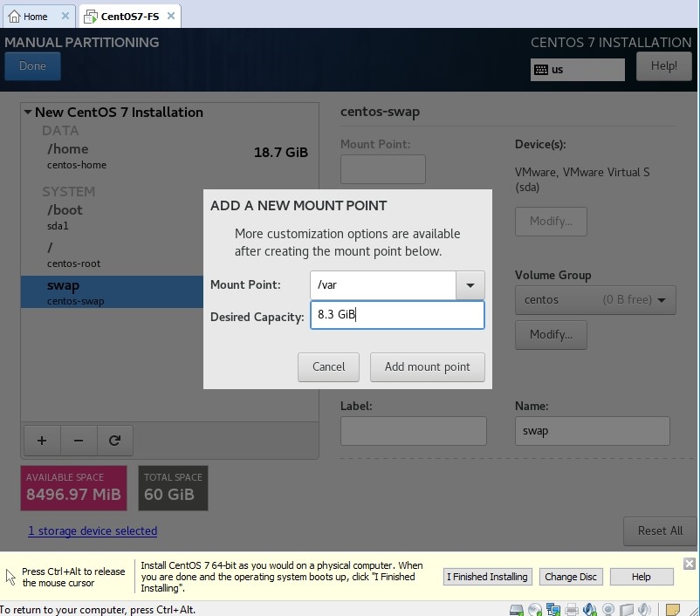700x616 pixels.
Task: Click the network adapter status icon
Action: click(553, 609)
